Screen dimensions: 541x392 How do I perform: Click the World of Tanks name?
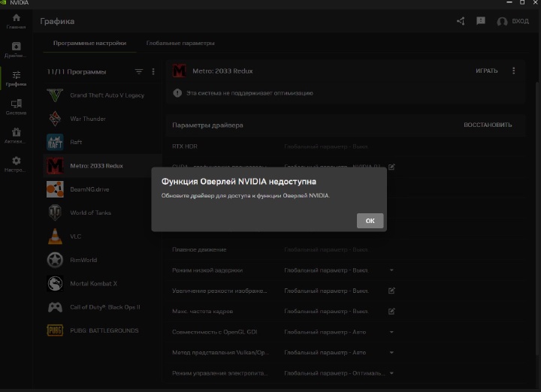(90, 213)
